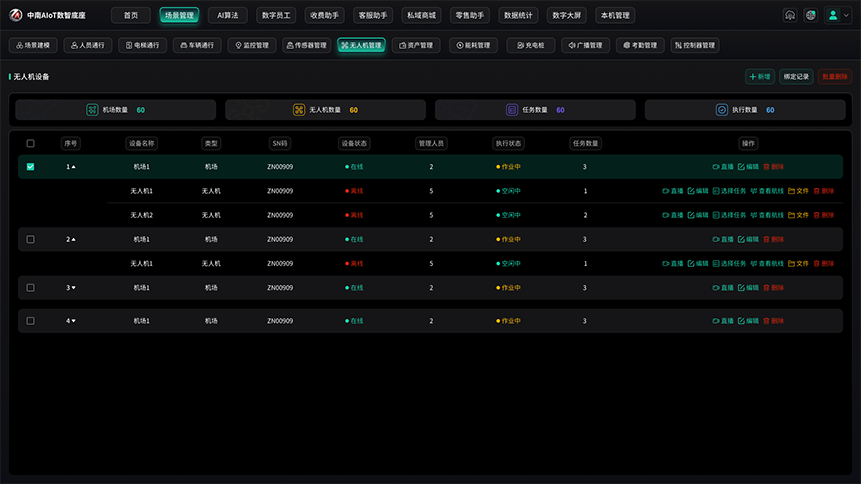Expand row 4 with the down arrow
Screen dimensions: 861x484
click(74, 320)
